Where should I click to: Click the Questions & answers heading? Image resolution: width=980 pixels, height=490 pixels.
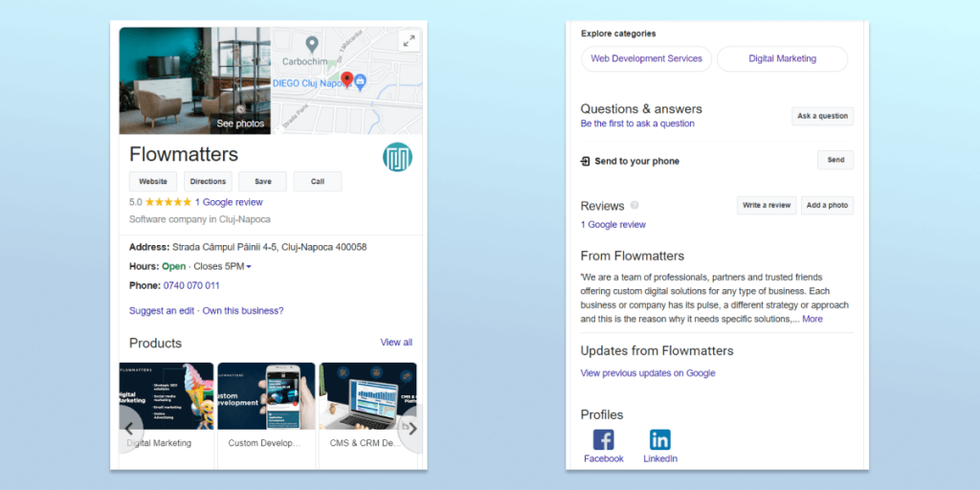(641, 109)
